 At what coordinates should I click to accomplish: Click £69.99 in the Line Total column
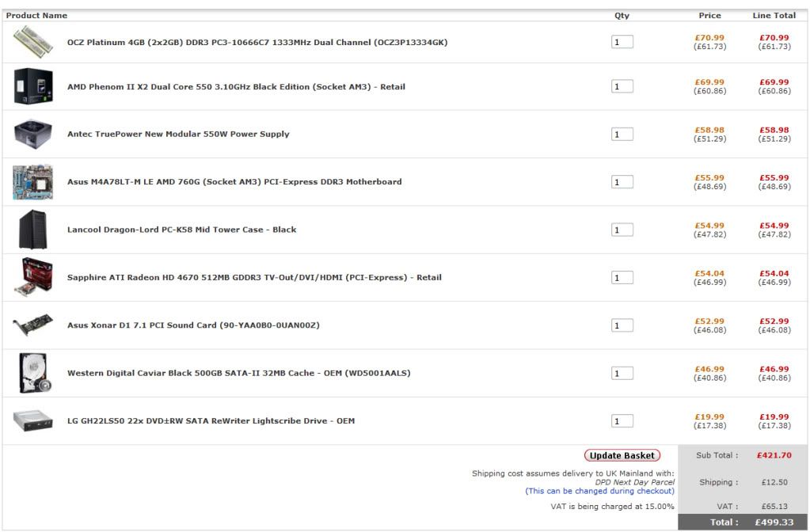pos(774,82)
